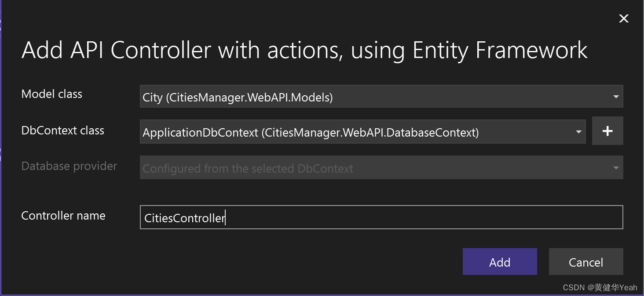Click the Controller name label
This screenshot has width=644, height=296.
pos(63,215)
